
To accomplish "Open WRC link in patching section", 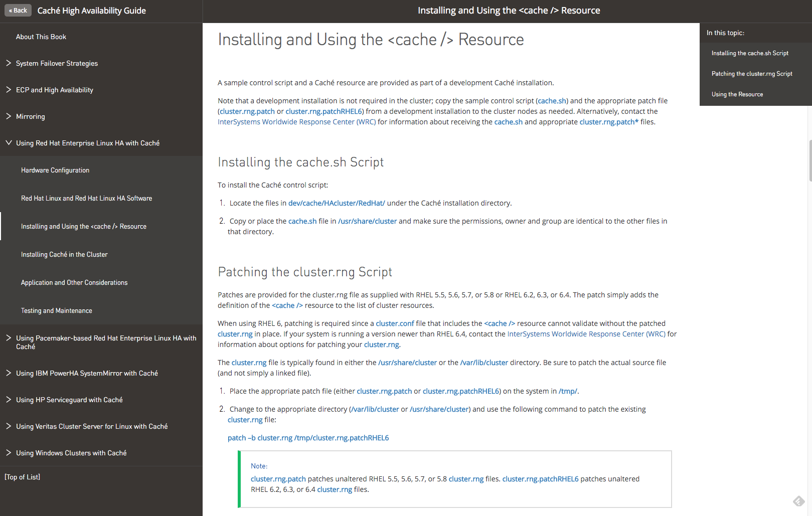I will tap(586, 334).
